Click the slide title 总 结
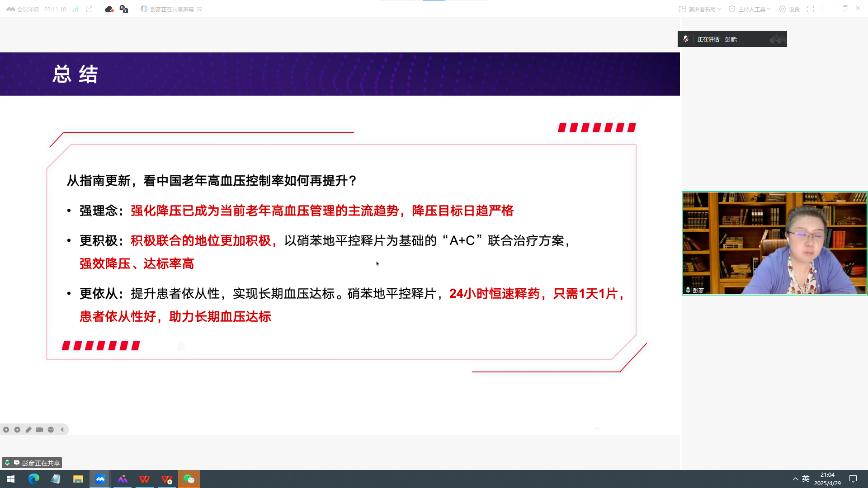 point(75,74)
